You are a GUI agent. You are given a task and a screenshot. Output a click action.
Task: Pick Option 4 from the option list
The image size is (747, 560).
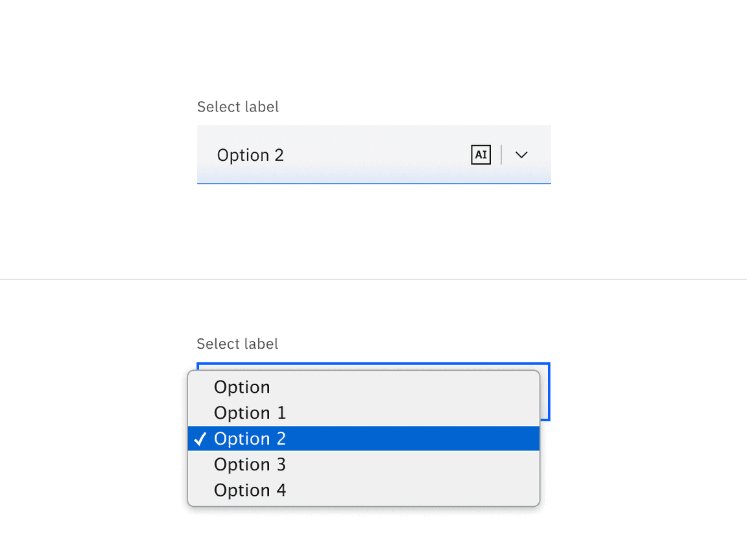[250, 491]
